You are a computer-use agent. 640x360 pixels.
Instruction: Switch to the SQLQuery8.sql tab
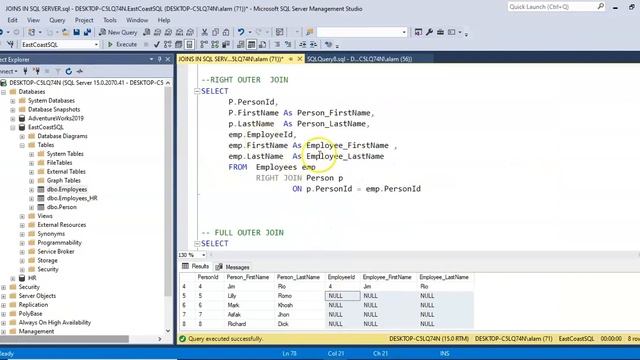tap(359, 59)
